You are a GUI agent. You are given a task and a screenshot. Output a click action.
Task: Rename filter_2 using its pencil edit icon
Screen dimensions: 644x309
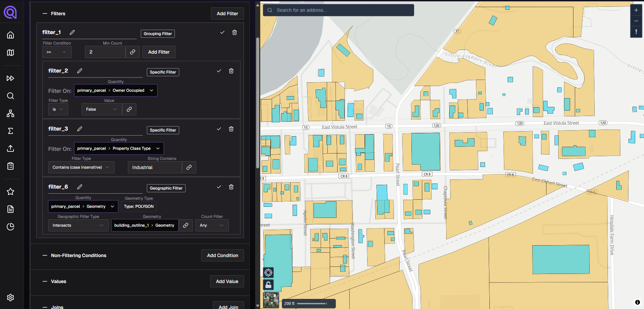[x=80, y=71]
